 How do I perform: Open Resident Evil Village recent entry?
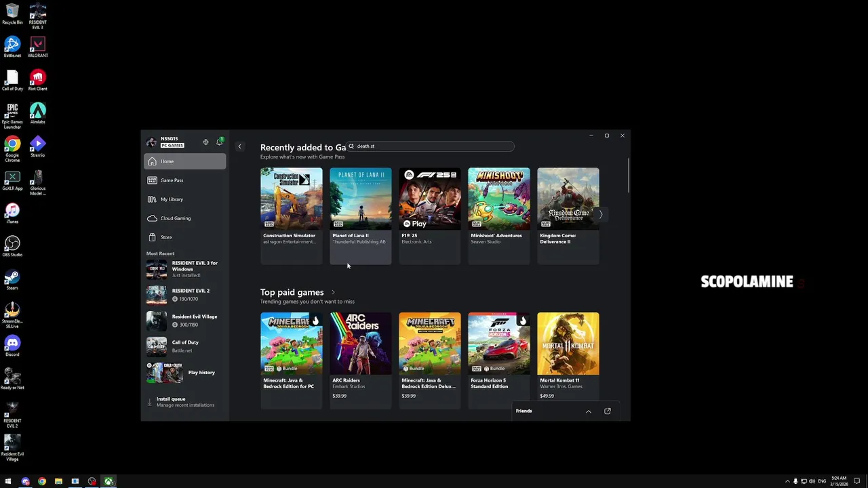click(184, 321)
